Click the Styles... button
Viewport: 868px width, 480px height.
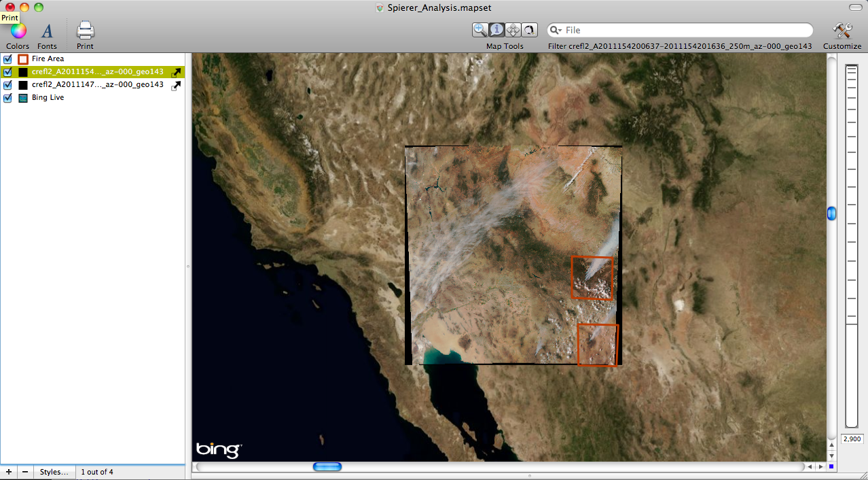tap(54, 471)
